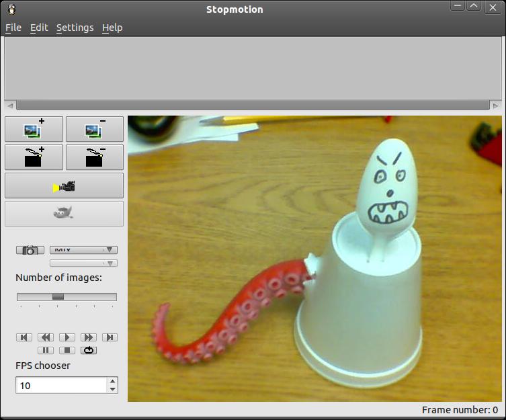Open the Help menu
The image size is (506, 420).
tap(112, 28)
